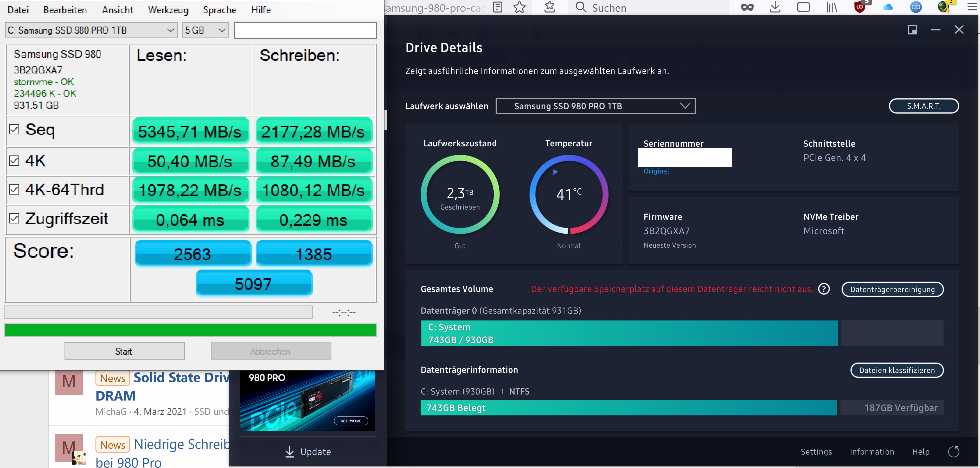Expand the Laufwerk auswählen drive selector
The height and width of the screenshot is (468, 980).
[x=595, y=106]
